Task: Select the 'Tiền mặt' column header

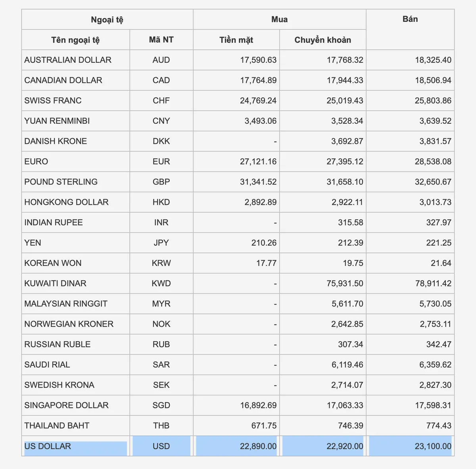Action: tap(236, 40)
